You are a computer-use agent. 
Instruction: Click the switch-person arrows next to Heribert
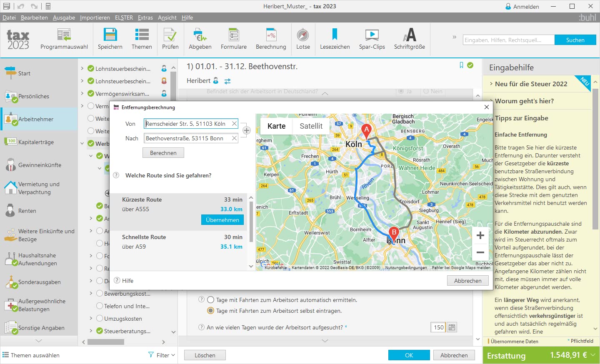click(227, 81)
